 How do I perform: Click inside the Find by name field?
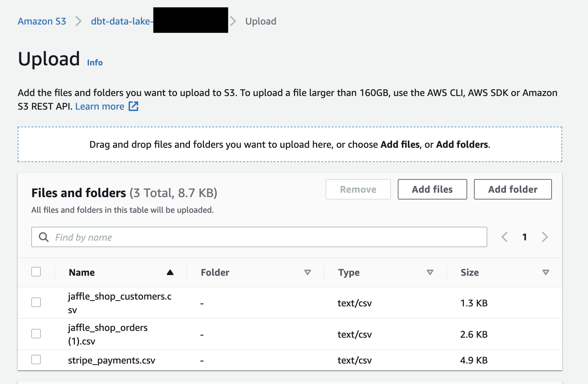204,237
